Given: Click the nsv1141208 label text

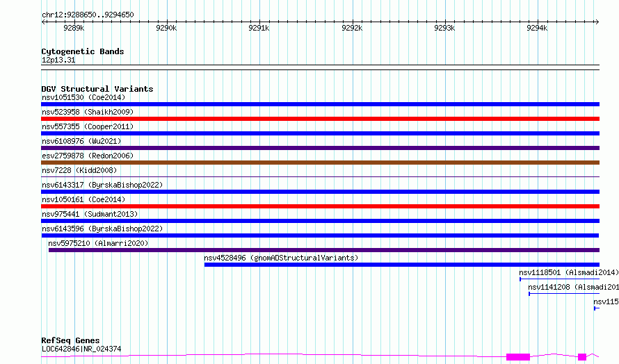Looking at the screenshot, I should point(573,287).
